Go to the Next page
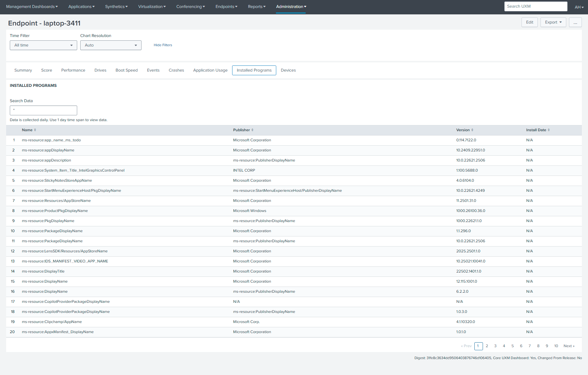This screenshot has width=588, height=375. pos(569,346)
